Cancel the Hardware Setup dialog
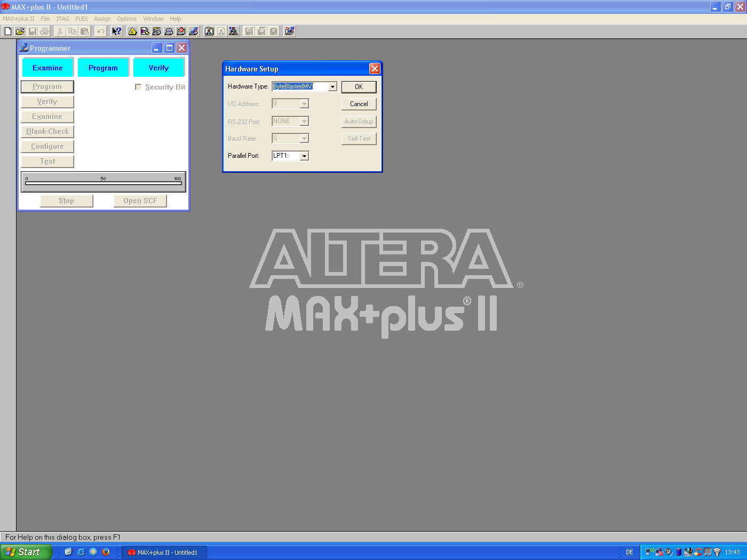747x560 pixels. [x=359, y=104]
